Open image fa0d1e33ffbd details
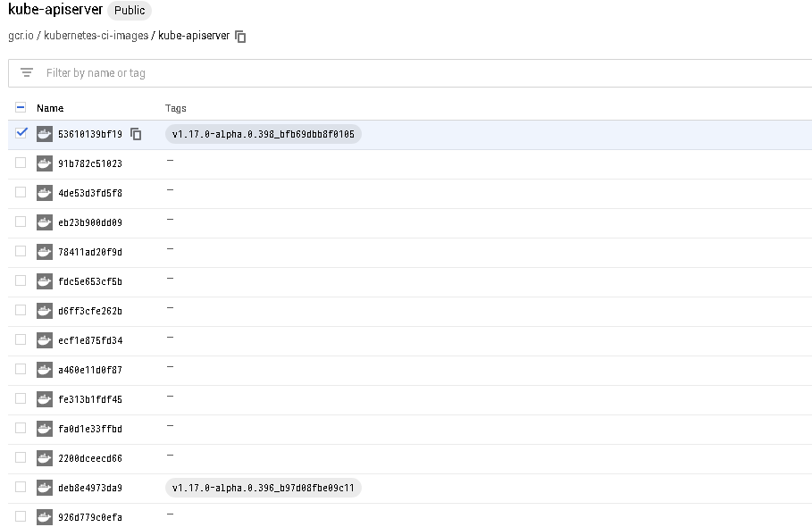The height and width of the screenshot is (527, 812). [90, 430]
